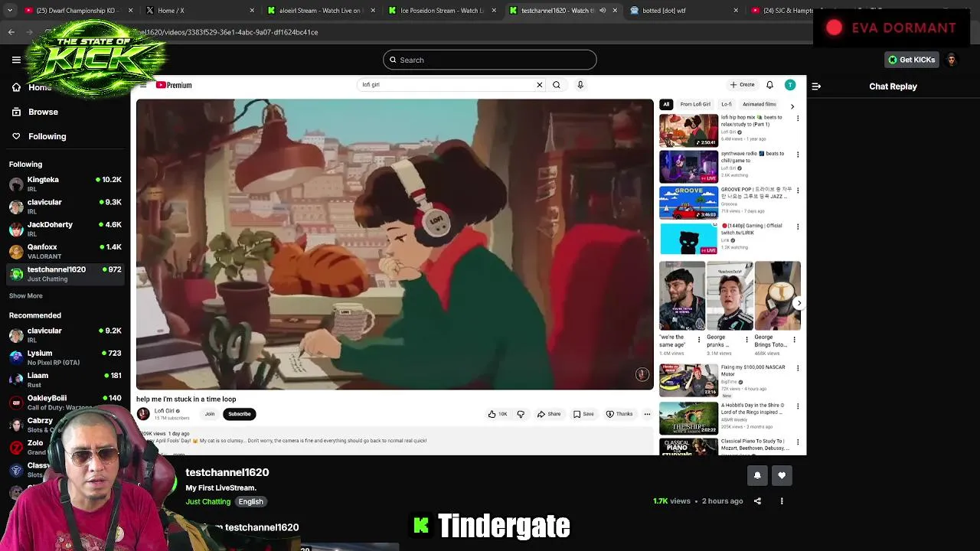The width and height of the screenshot is (980, 551).
Task: Open George Brings Toto short thumbnail
Action: (x=778, y=296)
